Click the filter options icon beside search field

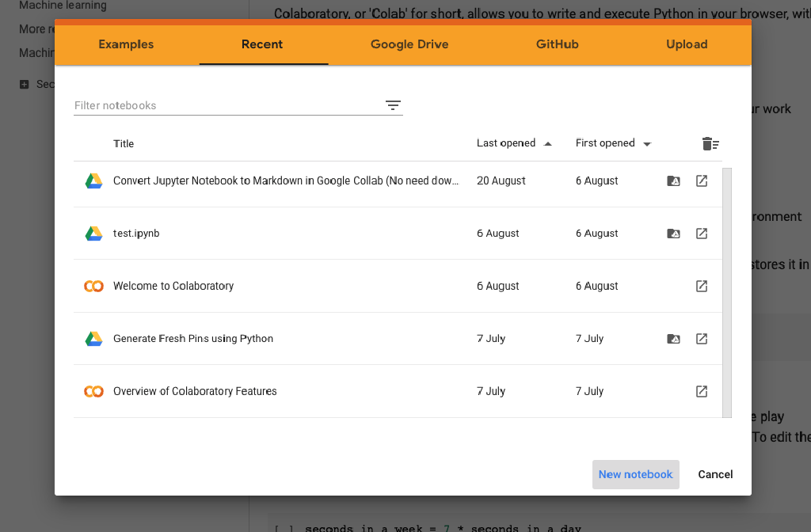(393, 106)
